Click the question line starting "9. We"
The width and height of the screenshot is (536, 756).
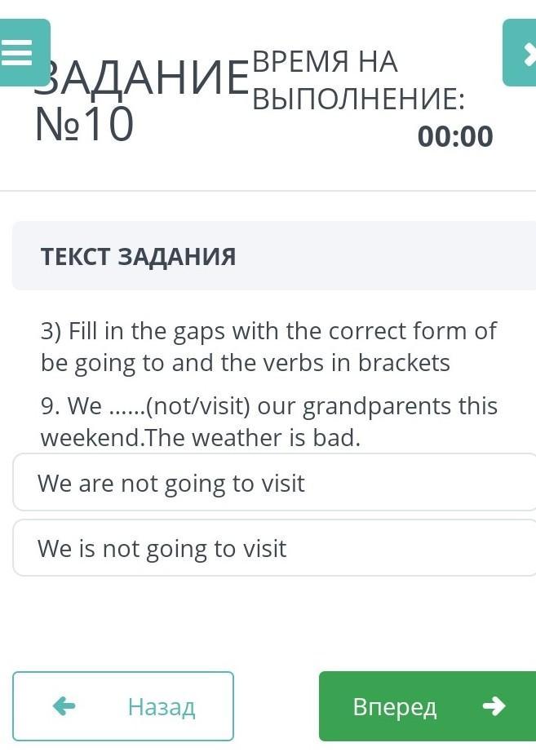(x=268, y=406)
